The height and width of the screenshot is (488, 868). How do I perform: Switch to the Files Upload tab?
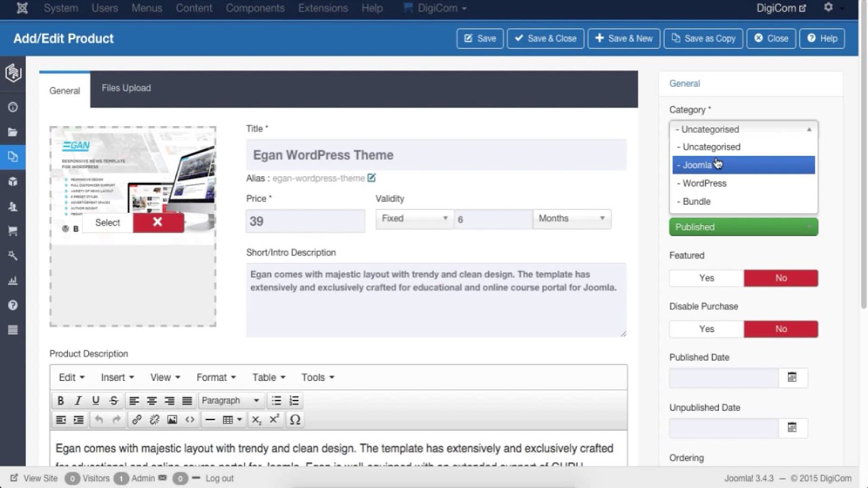click(x=126, y=88)
